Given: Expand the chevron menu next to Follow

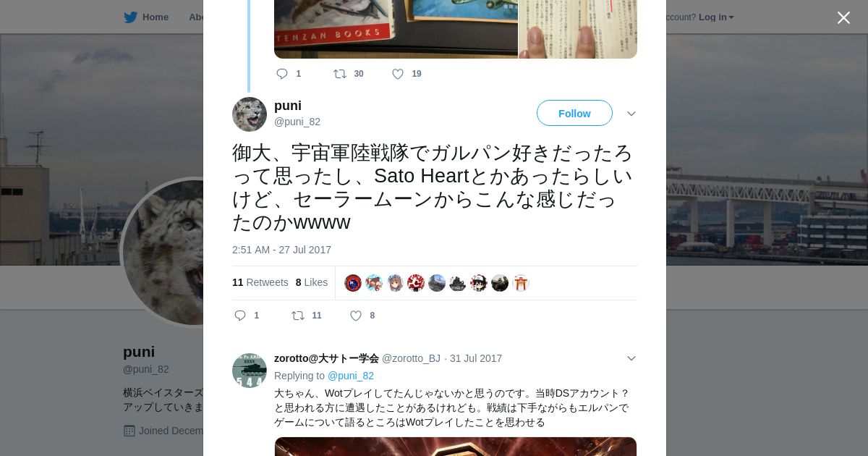Looking at the screenshot, I should [631, 114].
